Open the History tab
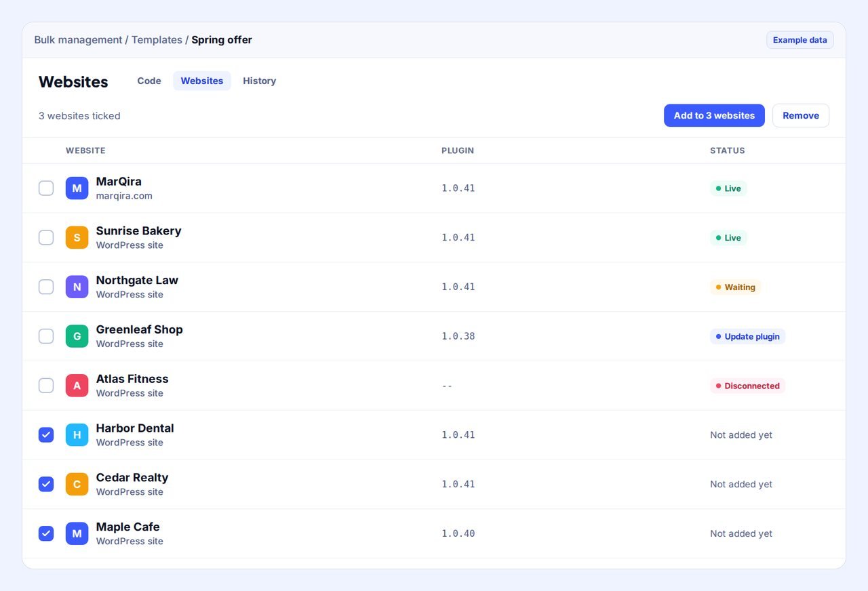The height and width of the screenshot is (591, 868). point(259,81)
